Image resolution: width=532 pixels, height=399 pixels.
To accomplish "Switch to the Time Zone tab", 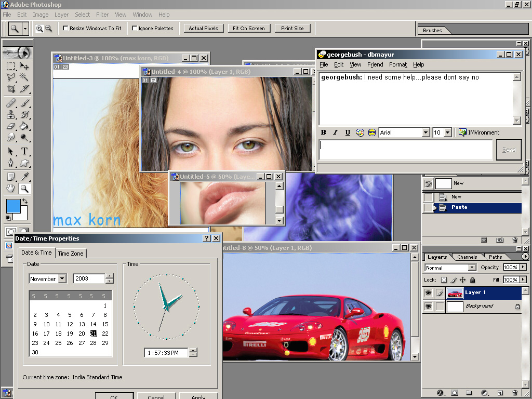I will pyautogui.click(x=71, y=254).
